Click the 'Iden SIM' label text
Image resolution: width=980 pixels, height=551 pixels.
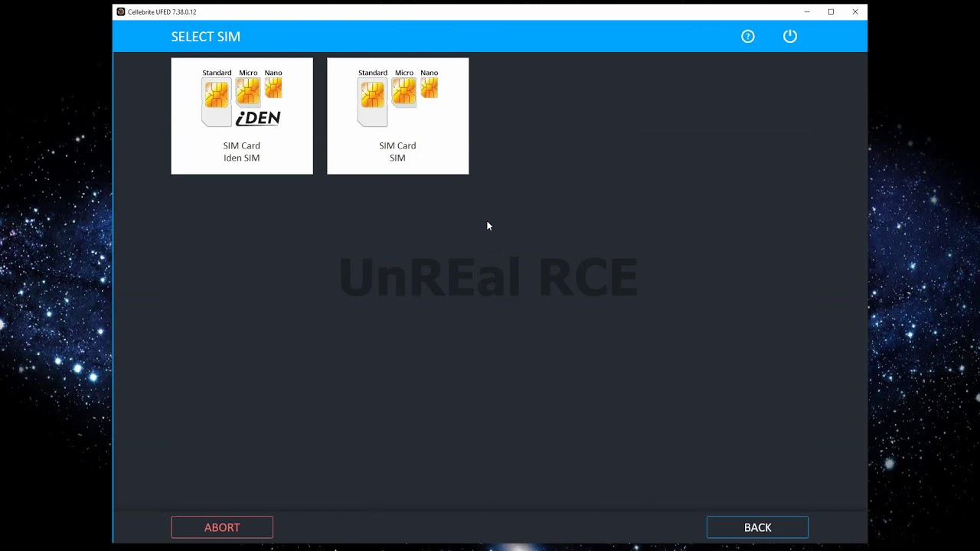[242, 158]
